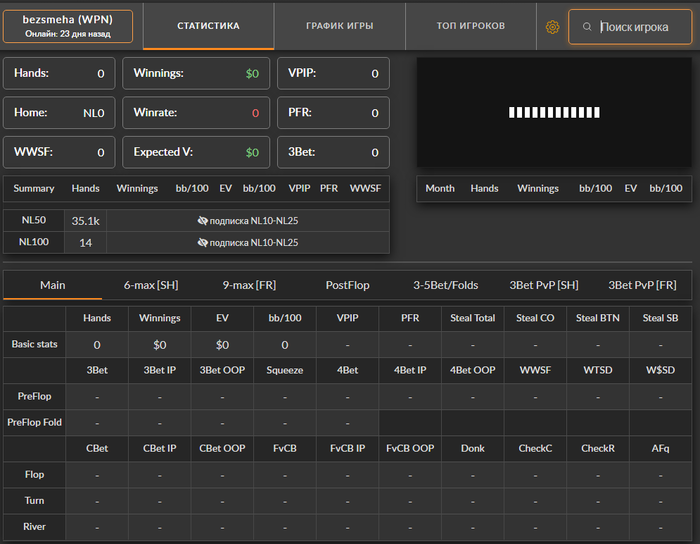The height and width of the screenshot is (544, 700).
Task: Click подписка NL10-NL25 link in NL100 row
Action: click(254, 242)
